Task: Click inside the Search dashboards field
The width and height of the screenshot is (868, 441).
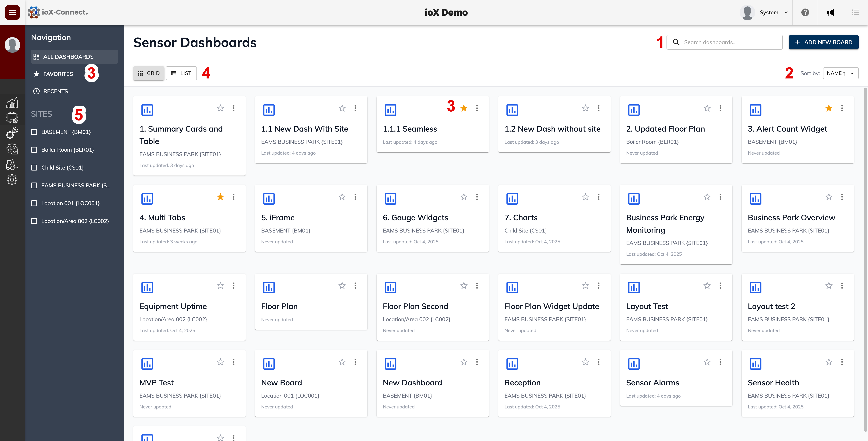Action: click(724, 42)
